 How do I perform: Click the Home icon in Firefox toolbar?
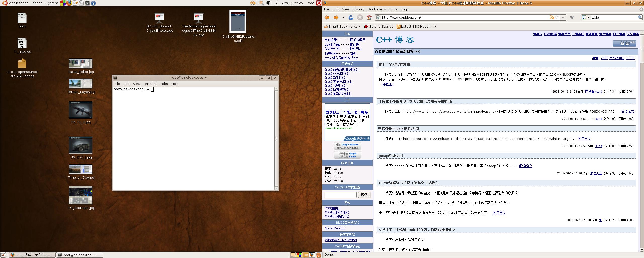tap(369, 17)
